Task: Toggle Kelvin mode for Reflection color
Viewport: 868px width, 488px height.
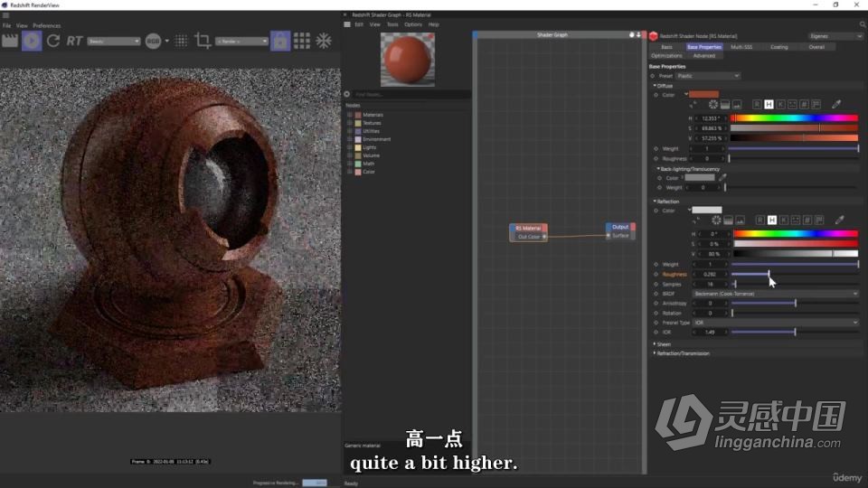Action: [x=784, y=220]
